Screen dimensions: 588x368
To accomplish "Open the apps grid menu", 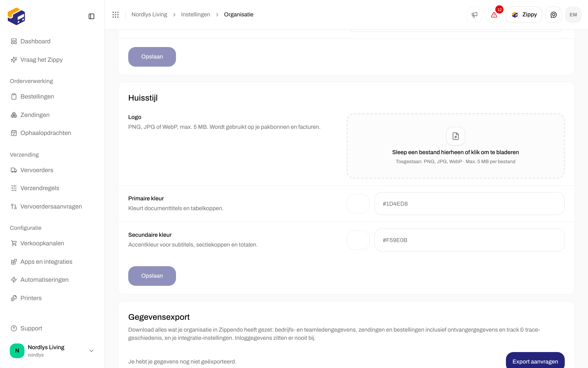I will click(x=115, y=15).
